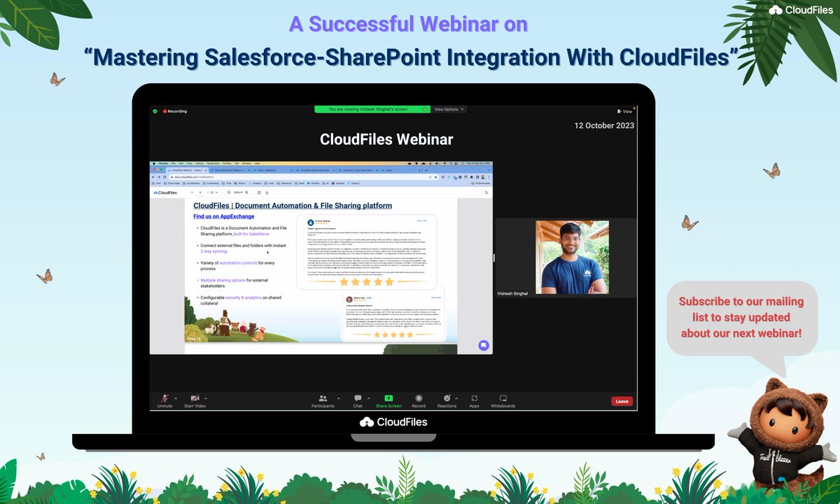Start Video using the camera icon
Screen dimensions: 840x504
[x=195, y=400]
